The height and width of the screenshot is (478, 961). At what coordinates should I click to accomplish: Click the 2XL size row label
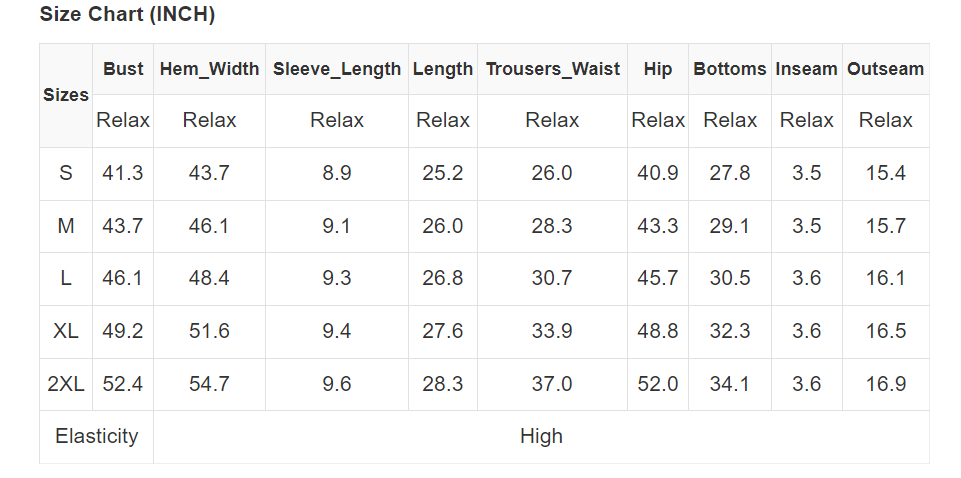click(x=66, y=384)
